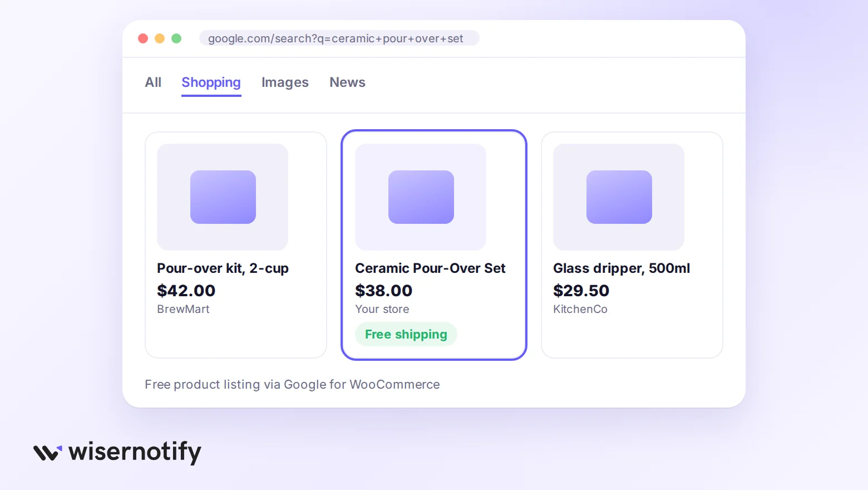Click the Glass dripper, 500ml title
This screenshot has height=490, width=868.
click(x=622, y=268)
